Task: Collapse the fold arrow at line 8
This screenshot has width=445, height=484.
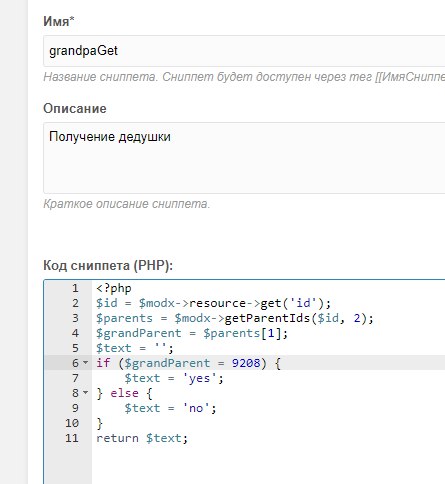Action: click(85, 392)
